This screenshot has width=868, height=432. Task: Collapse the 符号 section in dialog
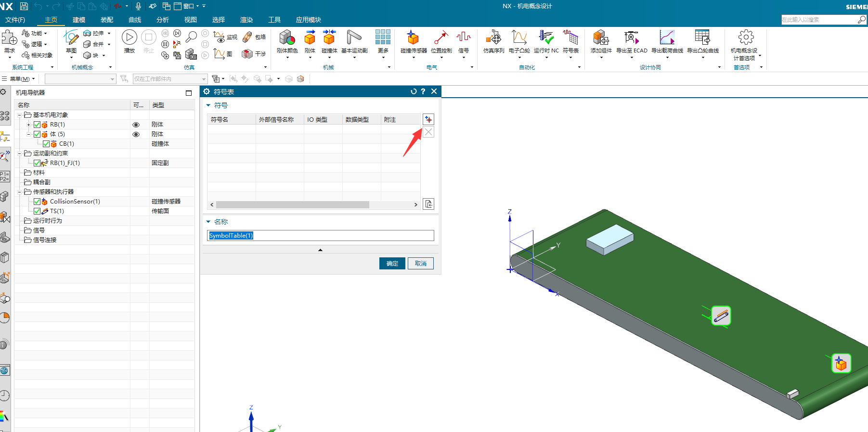pos(208,105)
